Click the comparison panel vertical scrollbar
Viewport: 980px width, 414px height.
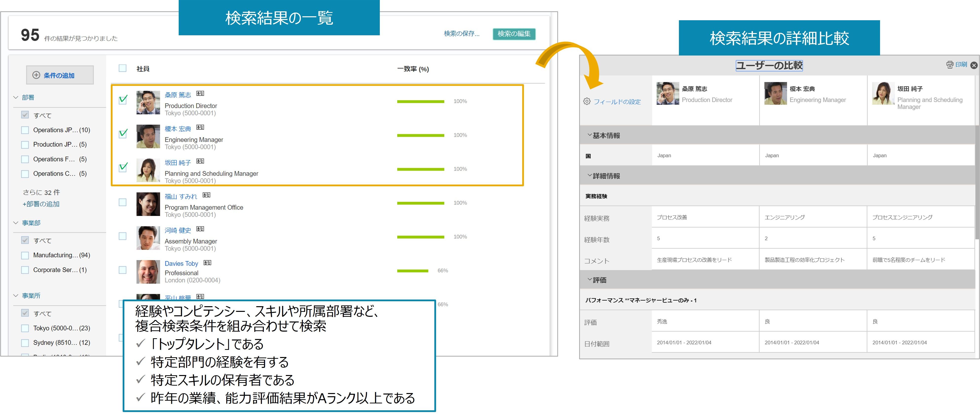[x=977, y=183]
